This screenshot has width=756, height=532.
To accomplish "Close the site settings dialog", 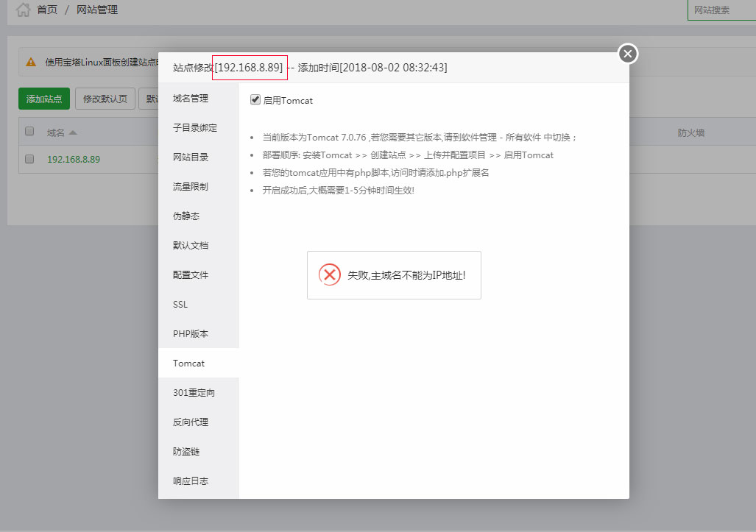I will [627, 53].
